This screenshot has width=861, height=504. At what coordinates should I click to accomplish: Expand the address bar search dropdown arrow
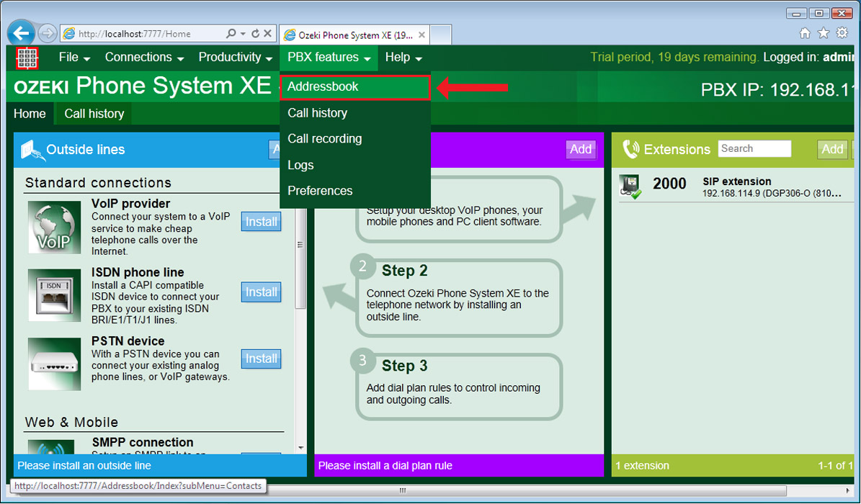(243, 34)
